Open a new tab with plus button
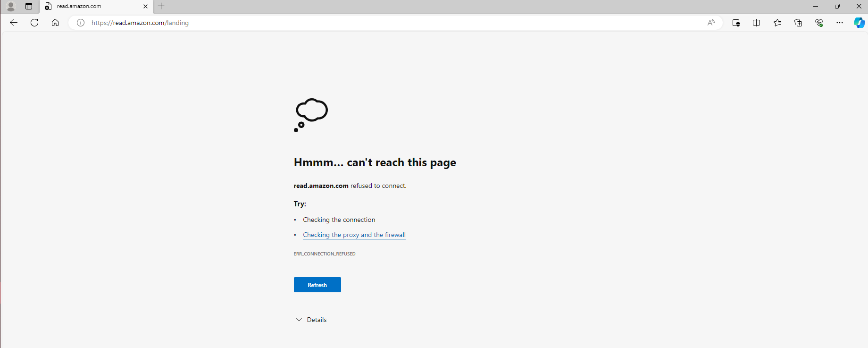This screenshot has height=348, width=868. pos(161,6)
